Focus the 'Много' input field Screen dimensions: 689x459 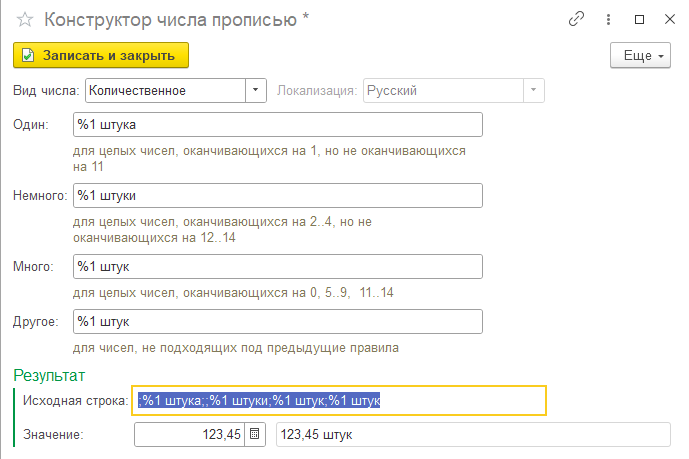point(278,267)
